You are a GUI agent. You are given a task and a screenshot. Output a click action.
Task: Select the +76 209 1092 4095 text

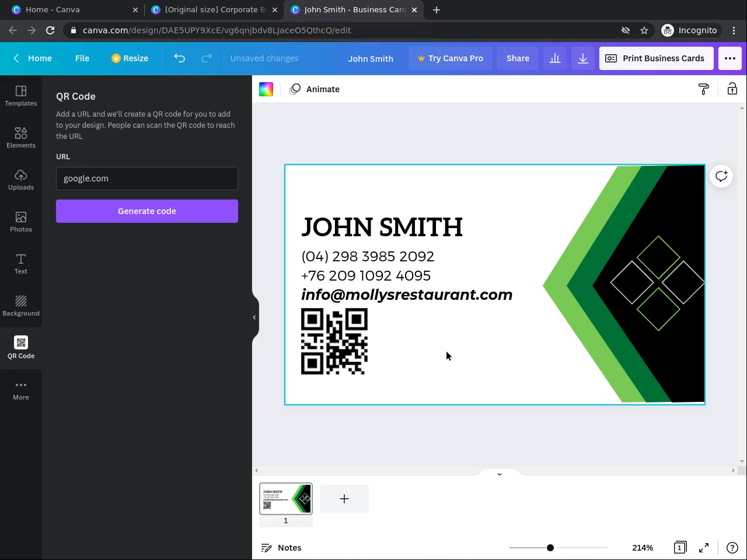pos(366,275)
